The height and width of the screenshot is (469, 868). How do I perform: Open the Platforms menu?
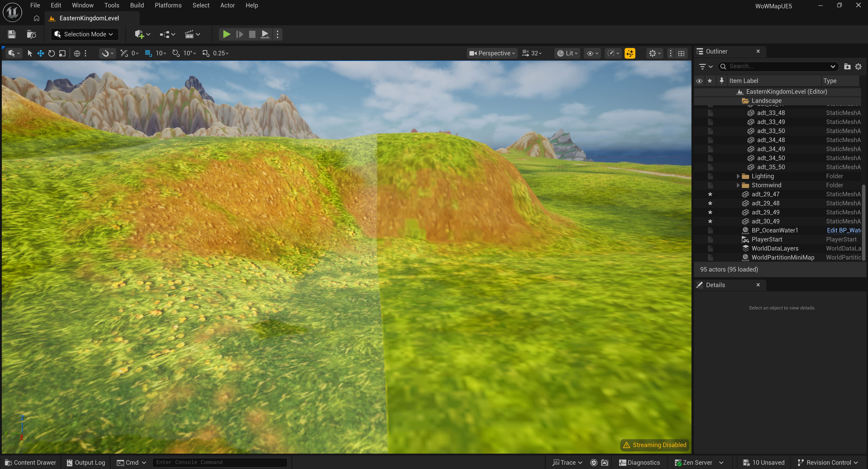click(x=168, y=5)
